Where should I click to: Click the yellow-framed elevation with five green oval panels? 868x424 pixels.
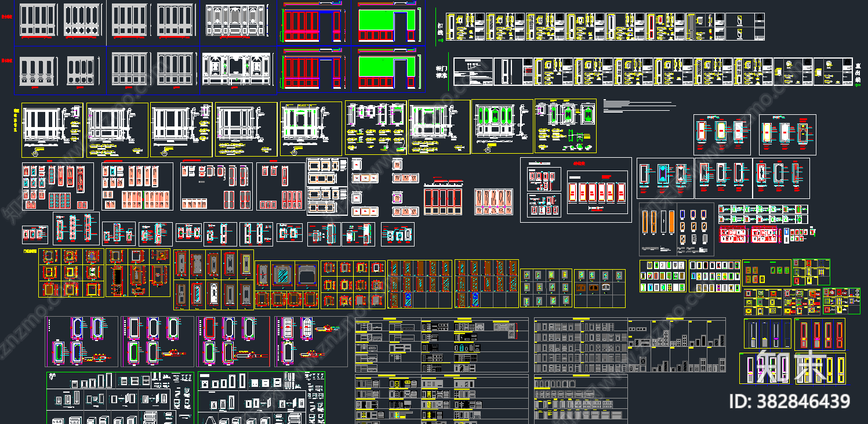coord(502,126)
